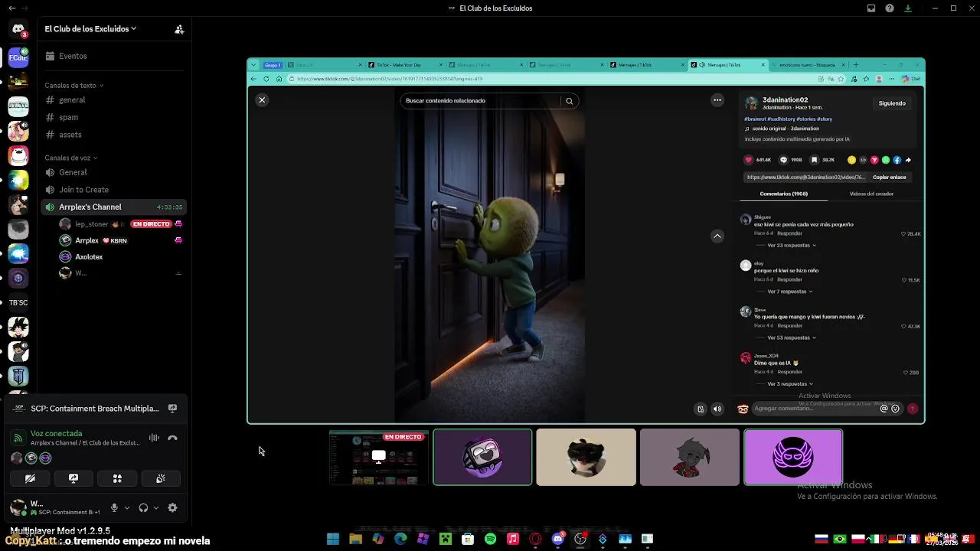Screen dimensions: 980x551
Task: Open the soundboard button
Action: [161, 478]
